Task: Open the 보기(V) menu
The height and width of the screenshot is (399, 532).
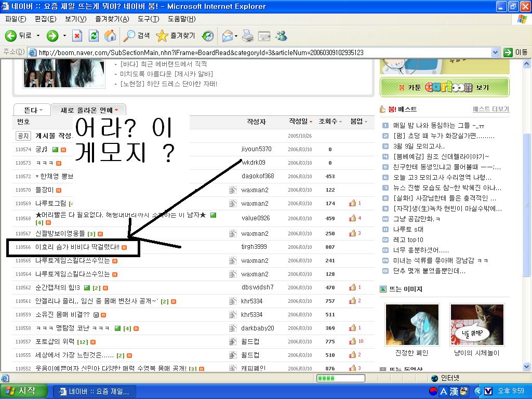Action: pos(76,19)
